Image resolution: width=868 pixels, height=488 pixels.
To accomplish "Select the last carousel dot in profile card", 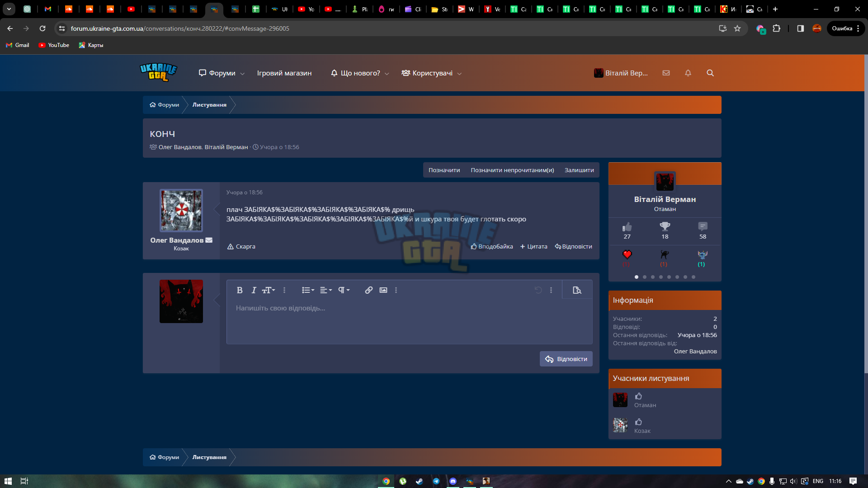I will (693, 277).
